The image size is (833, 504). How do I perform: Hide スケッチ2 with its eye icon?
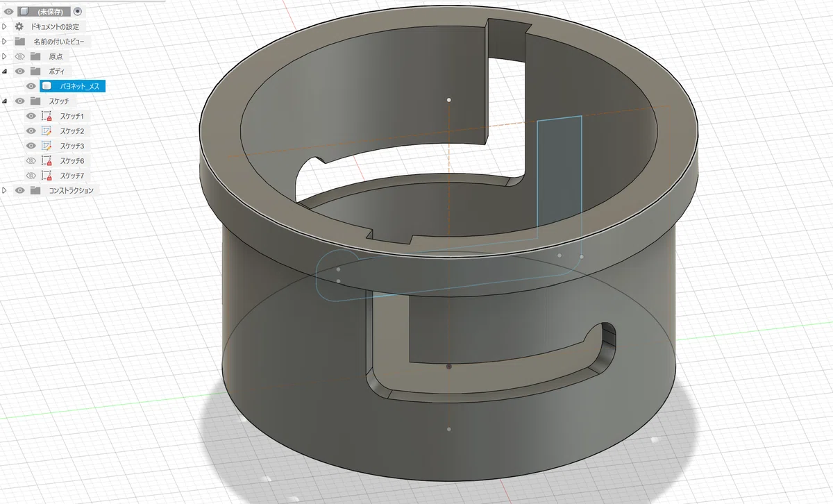pyautogui.click(x=31, y=131)
